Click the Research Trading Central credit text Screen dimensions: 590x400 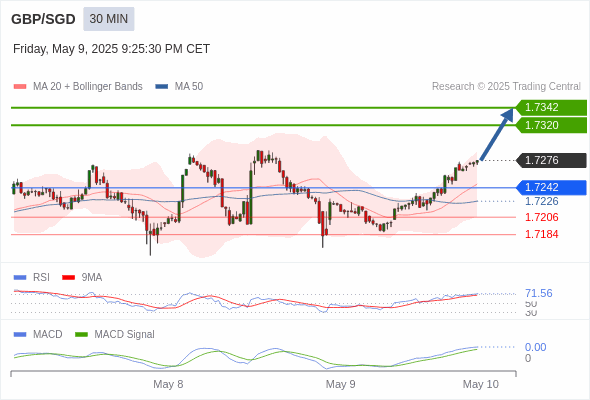pyautogui.click(x=506, y=87)
